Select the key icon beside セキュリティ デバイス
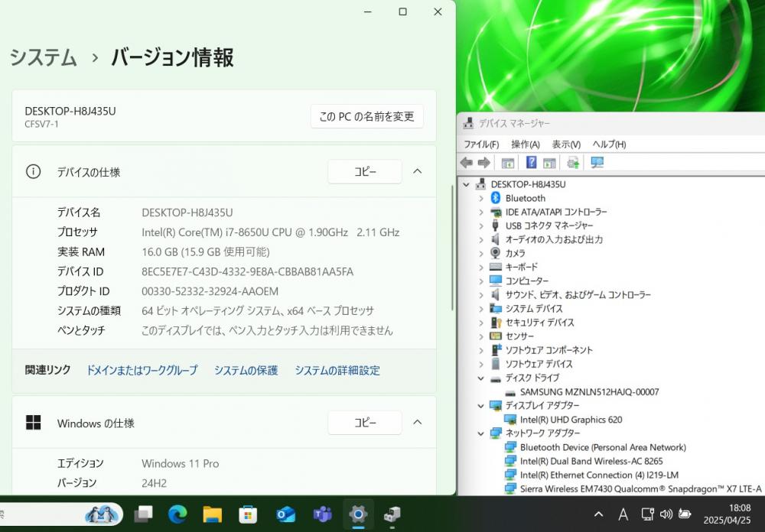 tap(496, 323)
